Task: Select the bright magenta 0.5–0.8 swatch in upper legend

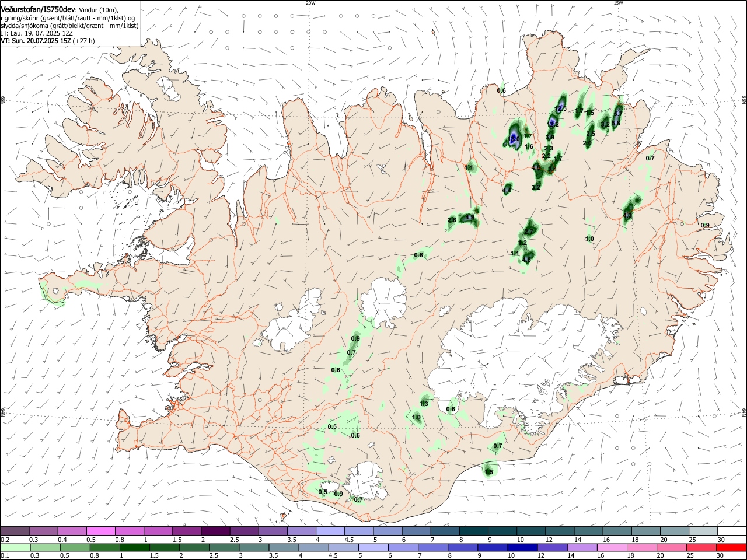Action: [101, 531]
